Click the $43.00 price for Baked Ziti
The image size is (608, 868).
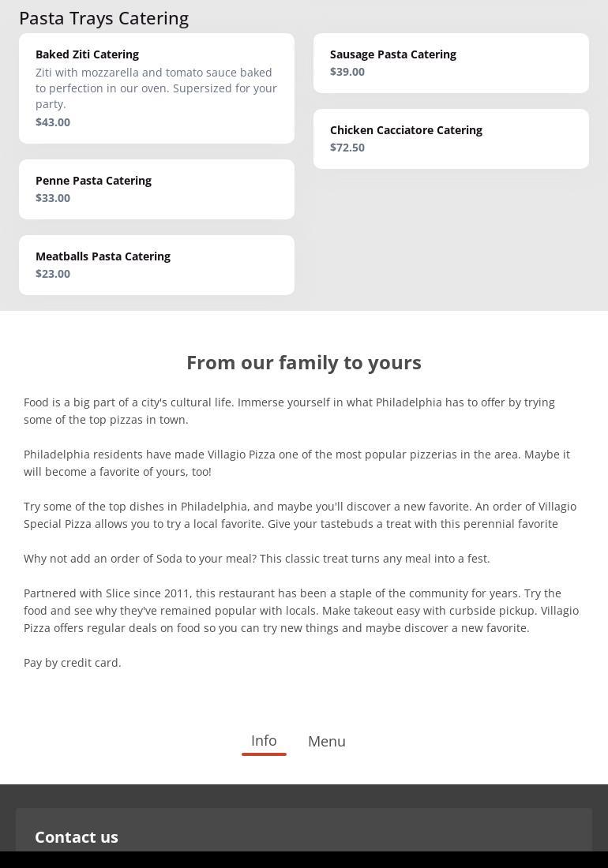coord(53,122)
